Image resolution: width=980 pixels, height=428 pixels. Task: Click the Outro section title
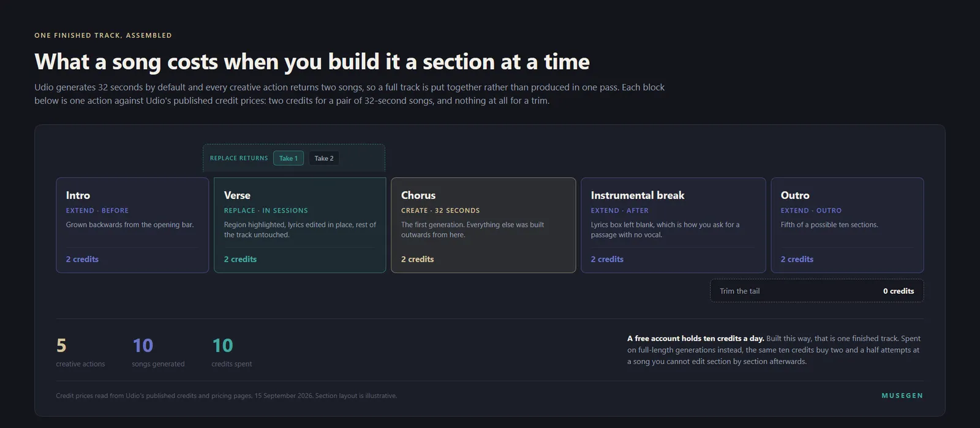[x=795, y=195]
